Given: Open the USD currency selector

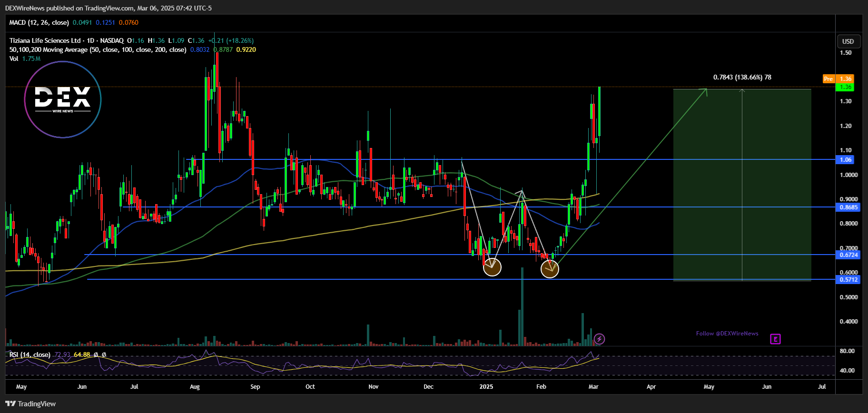Looking at the screenshot, I should [x=848, y=41].
